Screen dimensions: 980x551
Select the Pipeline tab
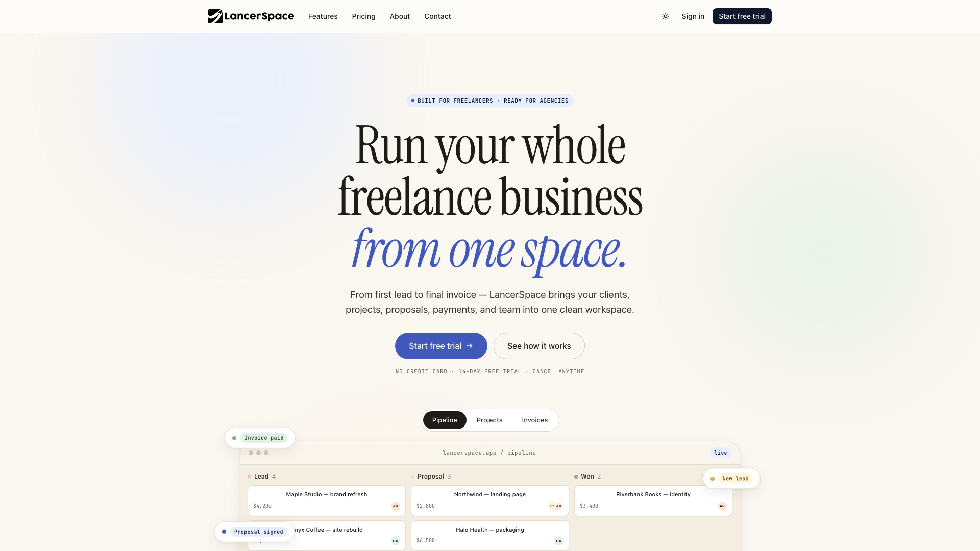[445, 420]
